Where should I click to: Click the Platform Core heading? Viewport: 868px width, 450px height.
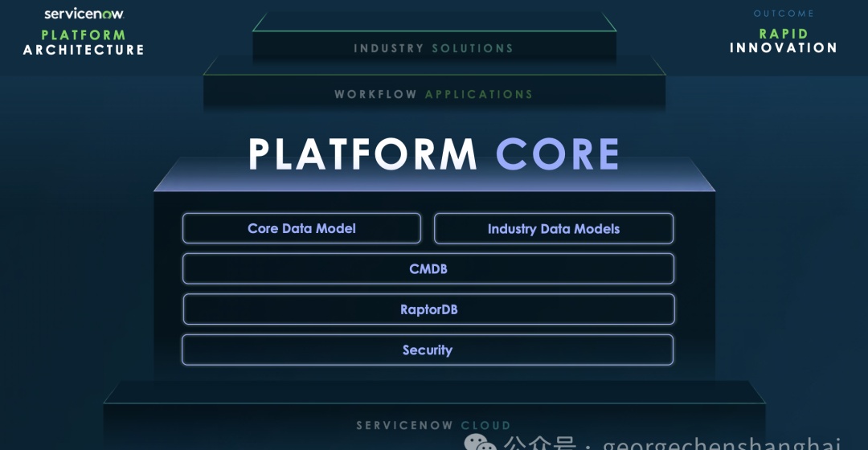pyautogui.click(x=434, y=154)
